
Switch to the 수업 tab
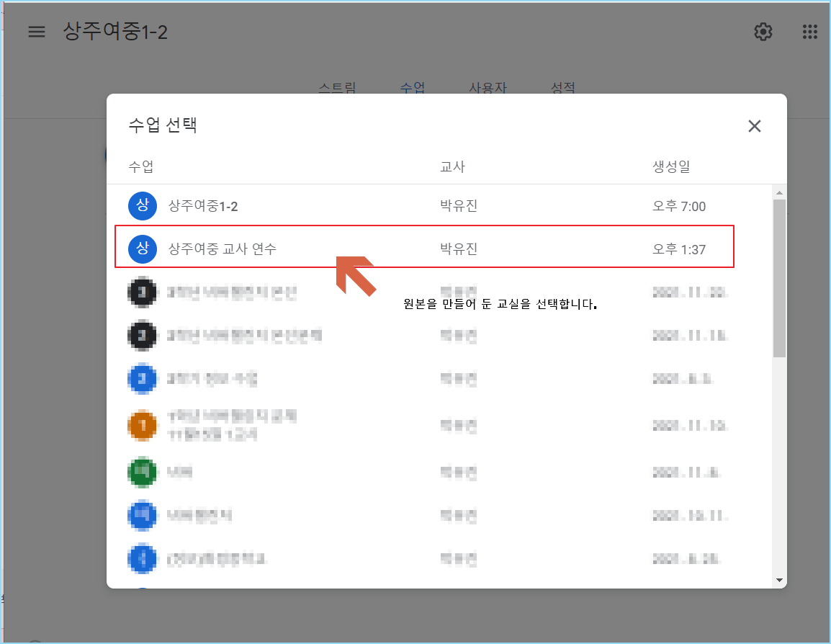tap(413, 87)
